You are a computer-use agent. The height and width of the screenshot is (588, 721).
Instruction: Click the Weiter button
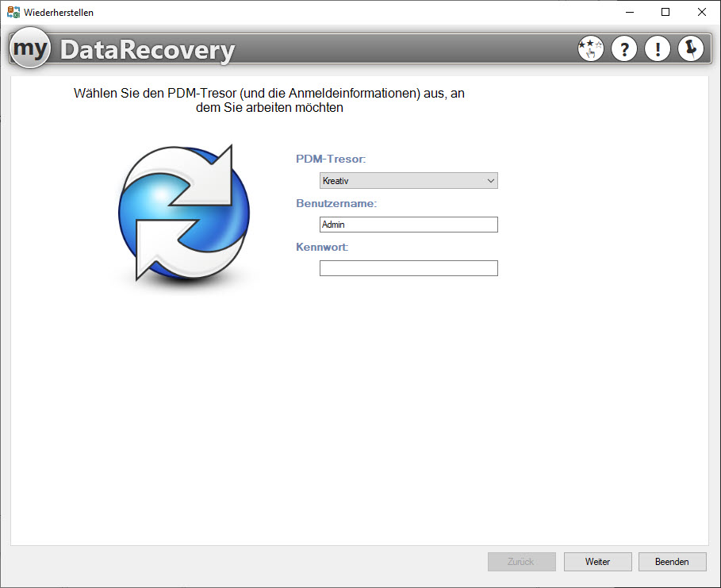click(x=598, y=562)
